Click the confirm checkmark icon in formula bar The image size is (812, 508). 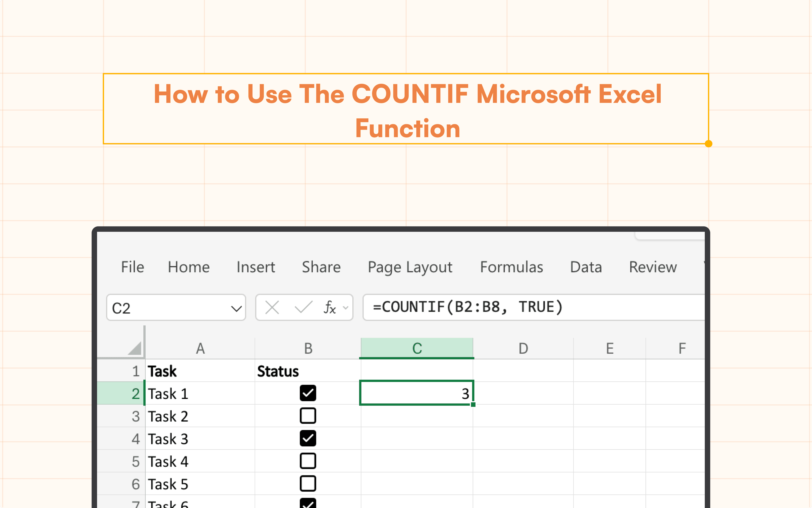(303, 307)
